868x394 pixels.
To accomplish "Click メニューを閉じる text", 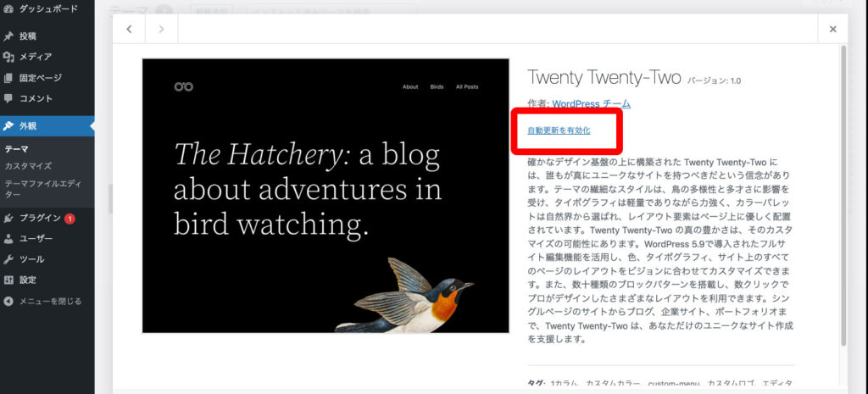I will [50, 302].
